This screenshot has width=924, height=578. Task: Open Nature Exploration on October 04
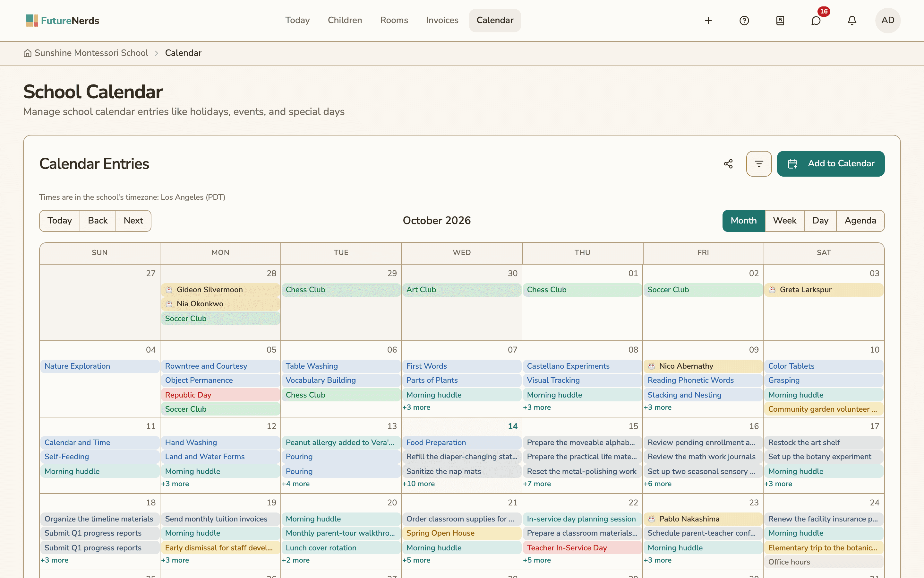(x=100, y=366)
